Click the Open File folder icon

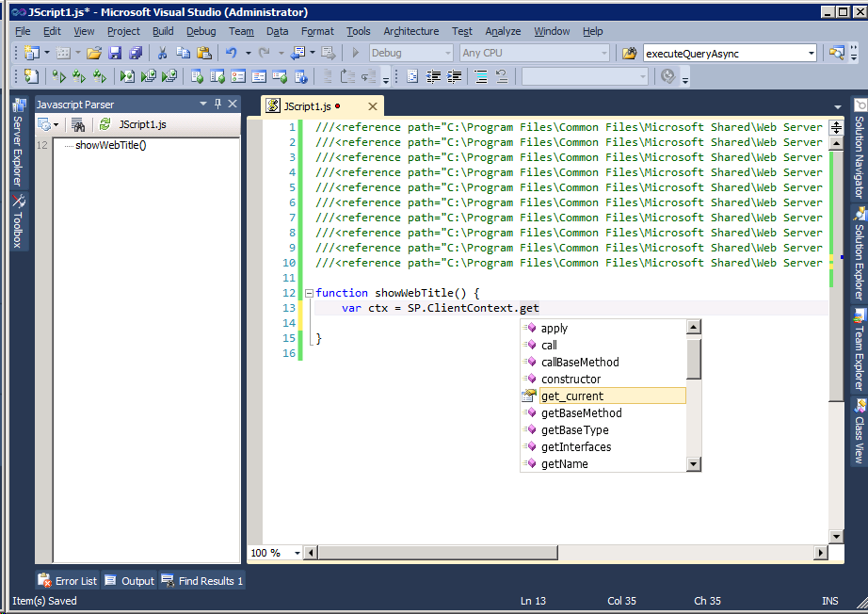click(x=94, y=53)
